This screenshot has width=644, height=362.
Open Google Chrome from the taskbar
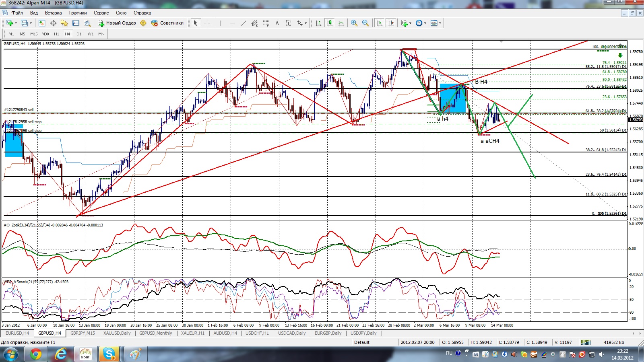coord(35,354)
